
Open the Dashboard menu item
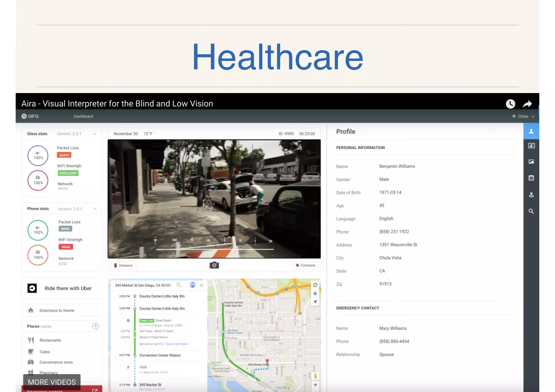point(83,116)
